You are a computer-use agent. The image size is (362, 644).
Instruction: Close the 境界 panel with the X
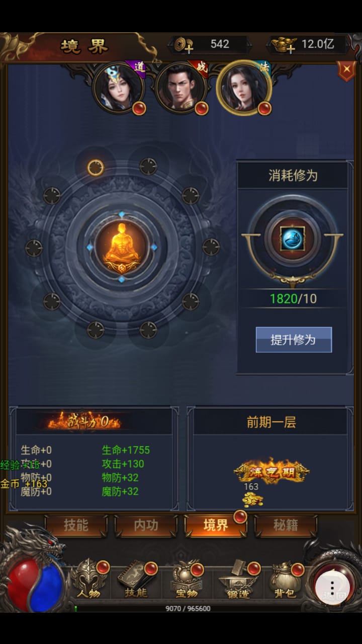[346, 70]
